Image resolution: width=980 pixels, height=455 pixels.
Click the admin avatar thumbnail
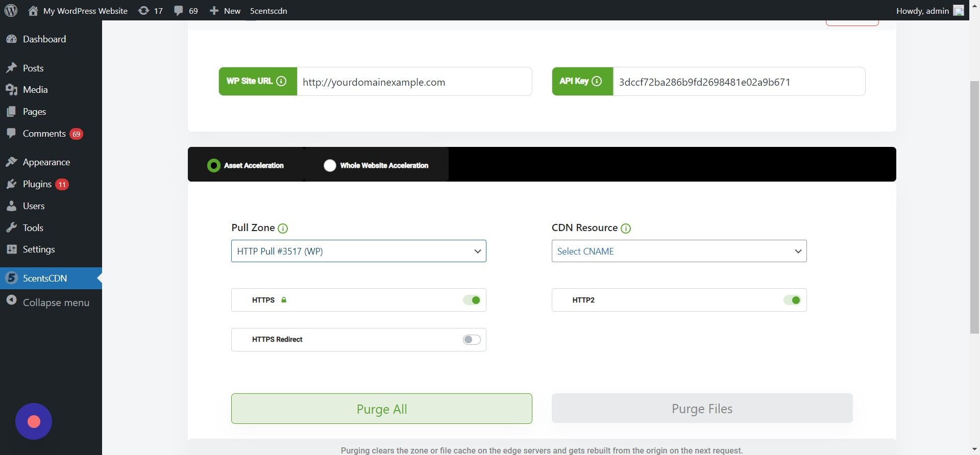959,11
